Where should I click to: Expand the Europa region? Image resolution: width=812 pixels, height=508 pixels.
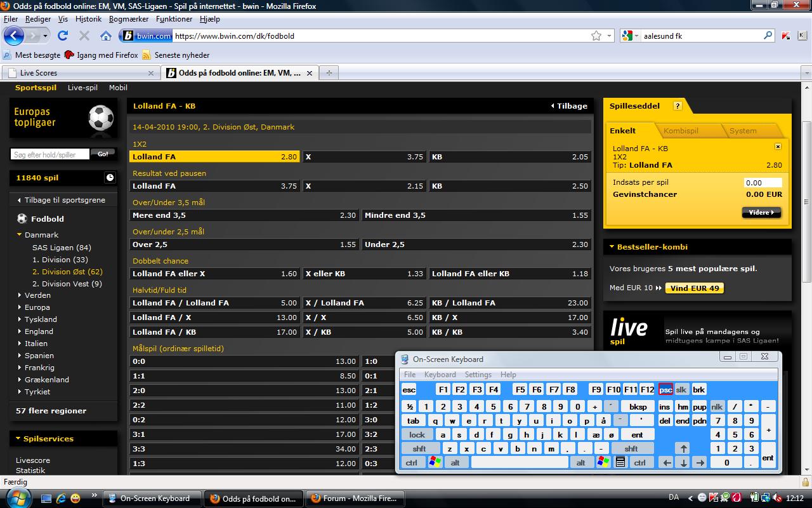[x=20, y=307]
